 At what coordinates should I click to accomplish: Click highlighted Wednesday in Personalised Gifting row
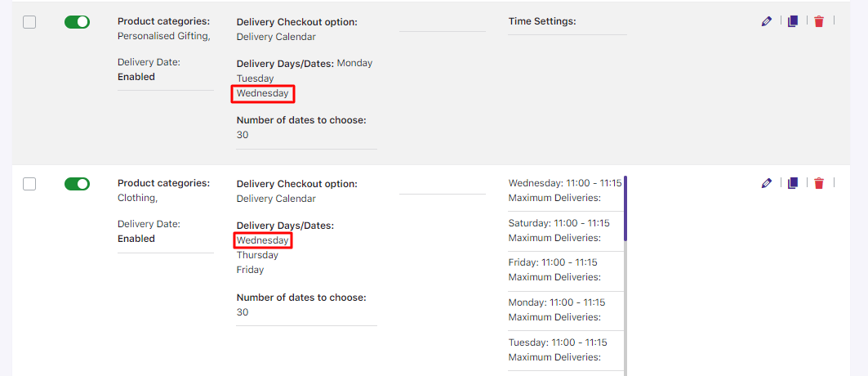coord(262,94)
